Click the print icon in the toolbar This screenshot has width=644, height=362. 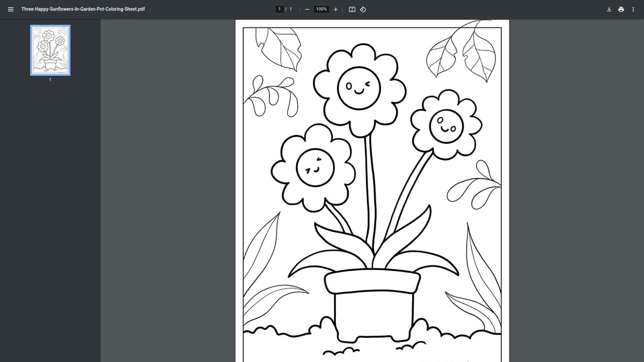point(621,9)
